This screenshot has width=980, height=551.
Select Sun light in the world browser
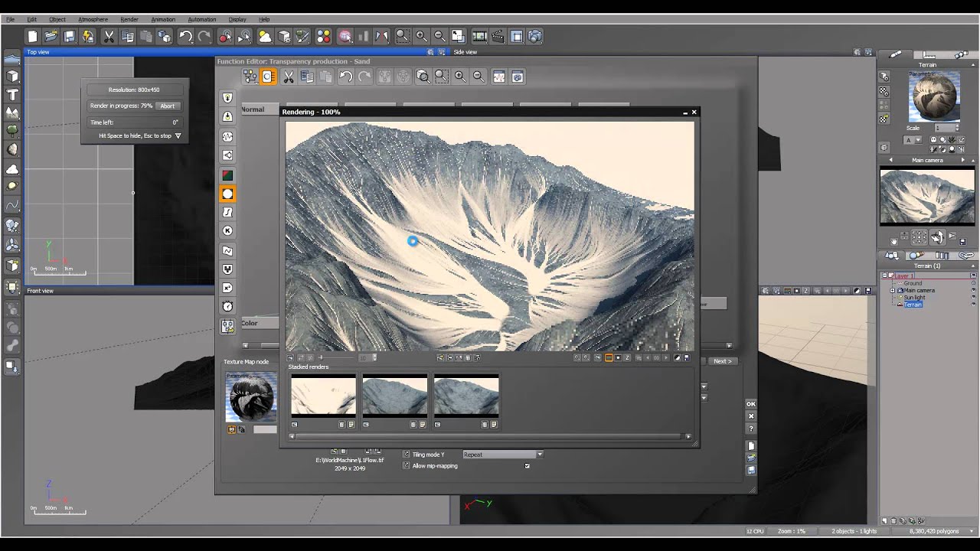(914, 298)
